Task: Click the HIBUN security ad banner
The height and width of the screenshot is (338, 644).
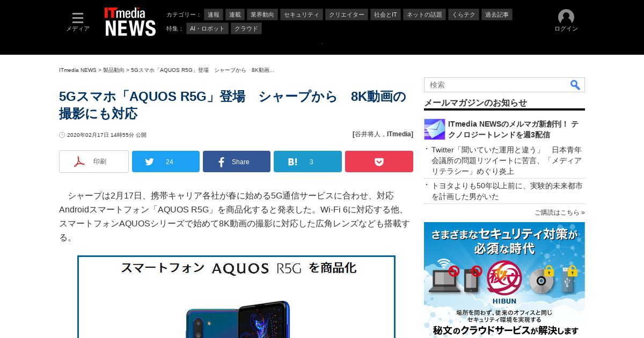Action: pyautogui.click(x=504, y=280)
